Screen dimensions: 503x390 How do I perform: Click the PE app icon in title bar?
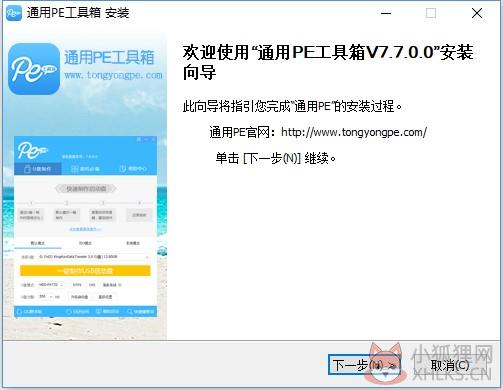coord(14,13)
